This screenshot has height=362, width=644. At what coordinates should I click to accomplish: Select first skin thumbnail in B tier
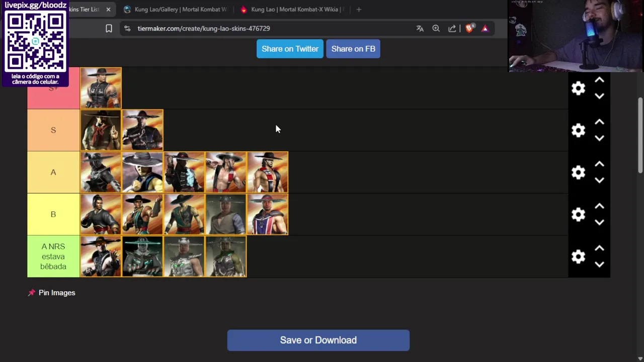tap(101, 215)
